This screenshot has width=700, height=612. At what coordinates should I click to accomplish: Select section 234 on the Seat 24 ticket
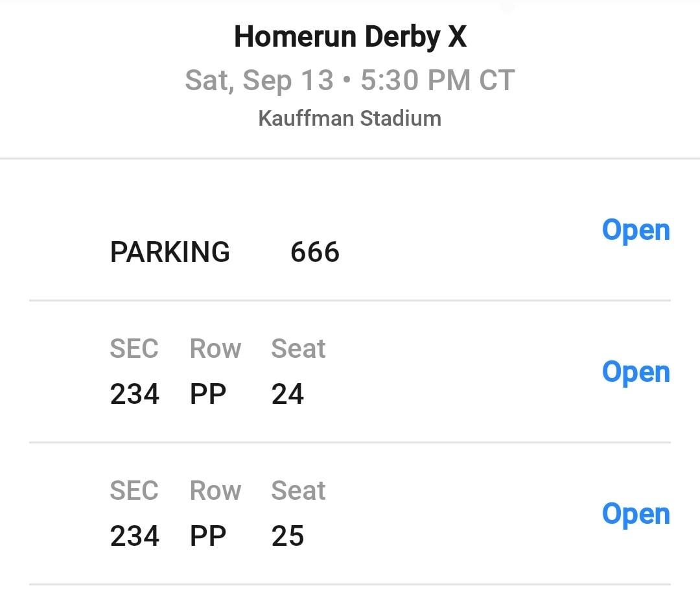pyautogui.click(x=134, y=394)
